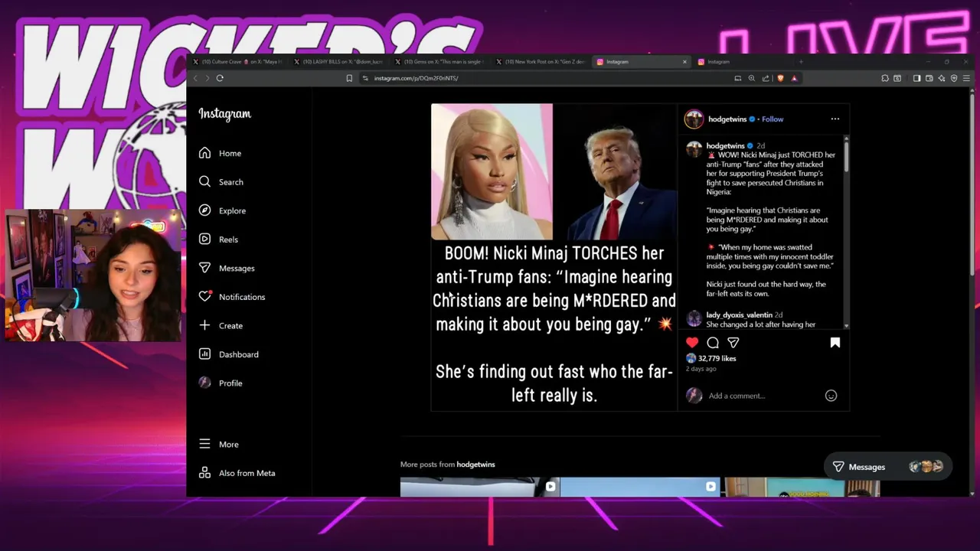This screenshot has width=980, height=551.
Task: Click the share icon in address bar
Action: click(766, 78)
